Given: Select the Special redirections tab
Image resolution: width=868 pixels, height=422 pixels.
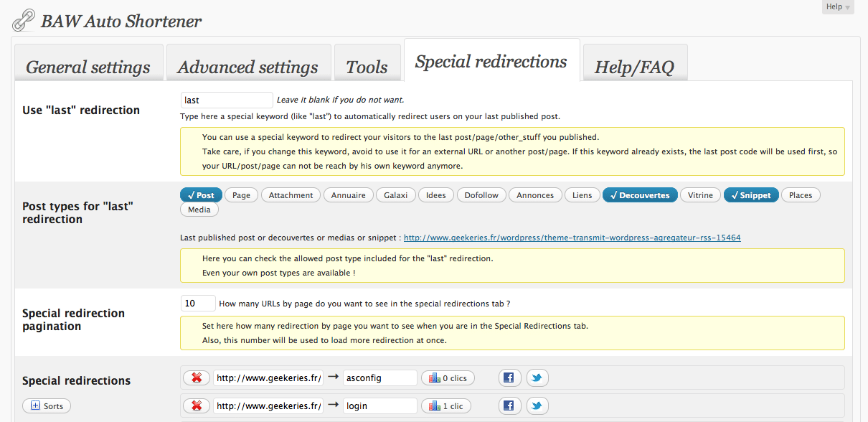Looking at the screenshot, I should pyautogui.click(x=491, y=62).
